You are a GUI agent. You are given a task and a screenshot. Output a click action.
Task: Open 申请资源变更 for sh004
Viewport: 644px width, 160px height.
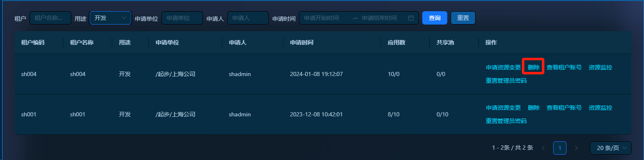[504, 67]
